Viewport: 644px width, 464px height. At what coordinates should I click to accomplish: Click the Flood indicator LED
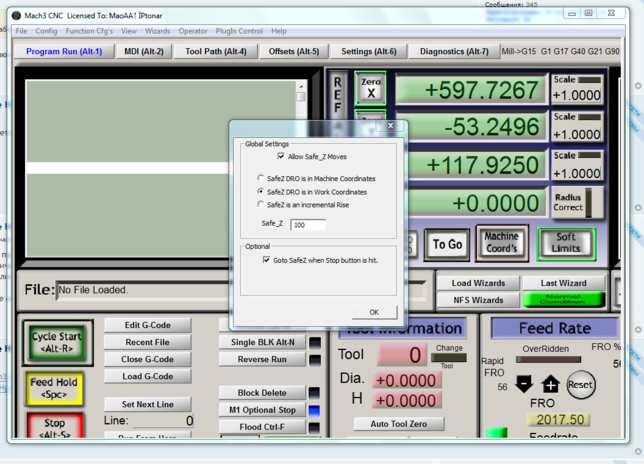[315, 427]
